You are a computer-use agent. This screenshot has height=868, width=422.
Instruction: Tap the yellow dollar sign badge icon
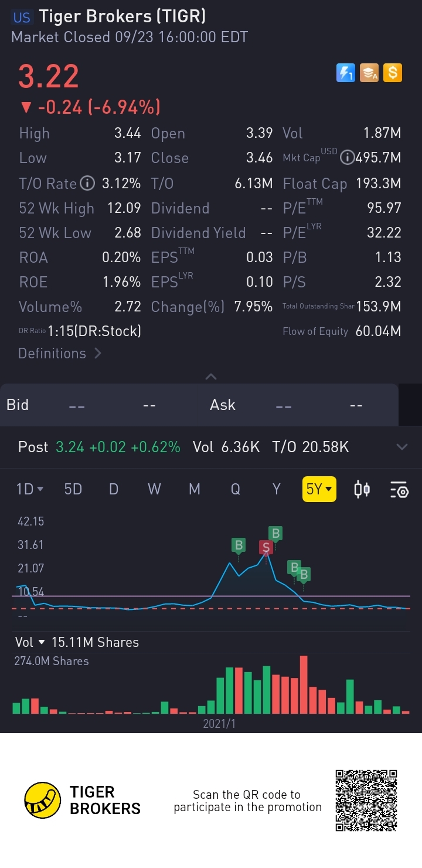(x=393, y=73)
